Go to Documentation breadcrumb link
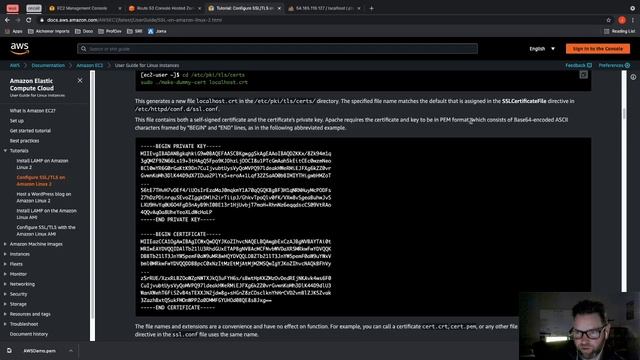 [x=48, y=65]
